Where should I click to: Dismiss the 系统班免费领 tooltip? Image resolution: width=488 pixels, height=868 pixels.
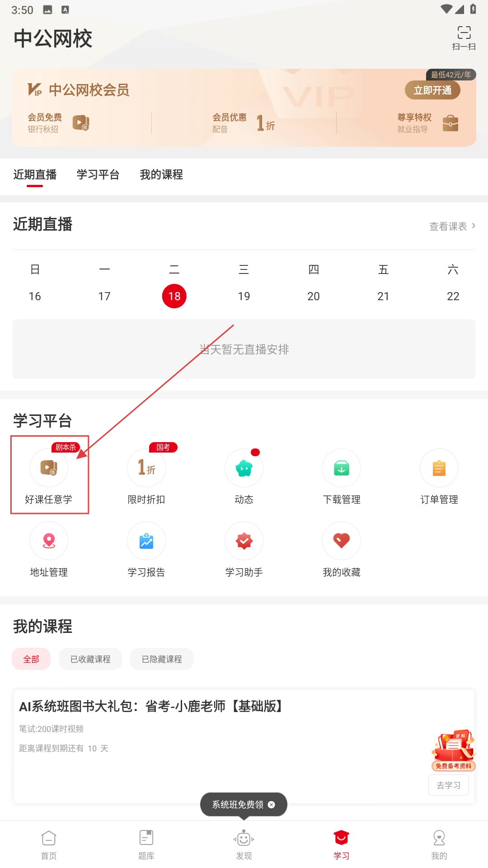[272, 805]
